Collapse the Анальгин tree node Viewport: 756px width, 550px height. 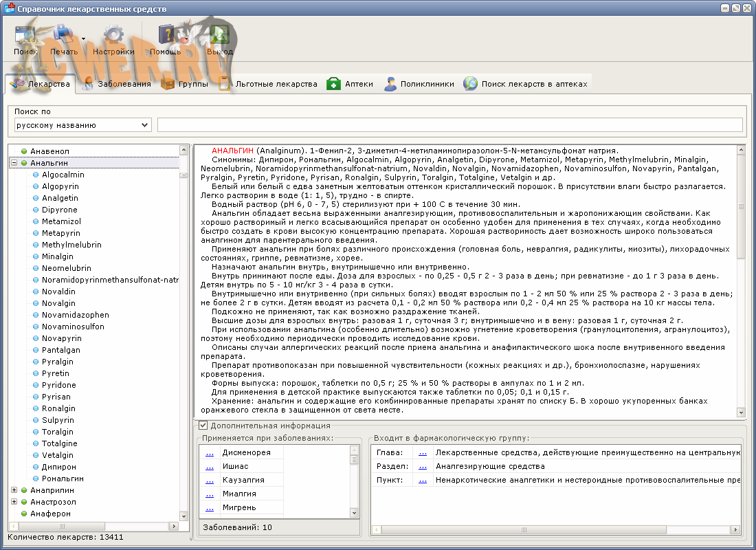[14, 163]
